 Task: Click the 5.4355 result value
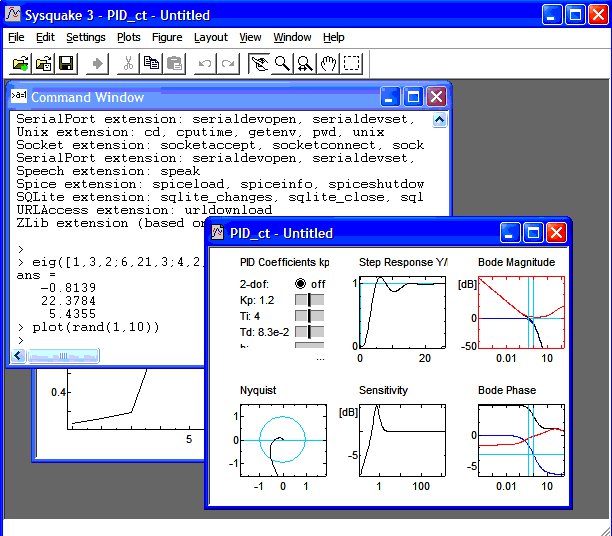point(72,314)
